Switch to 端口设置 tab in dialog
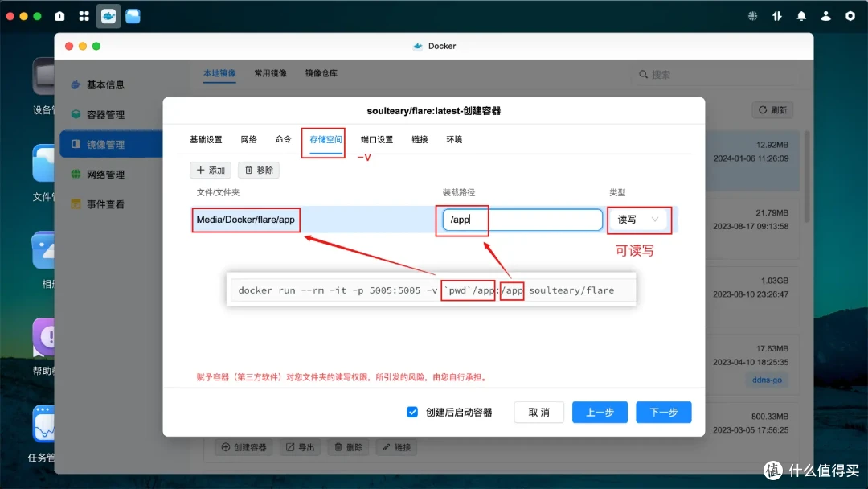Viewport: 868px width, 489px height. pyautogui.click(x=376, y=140)
